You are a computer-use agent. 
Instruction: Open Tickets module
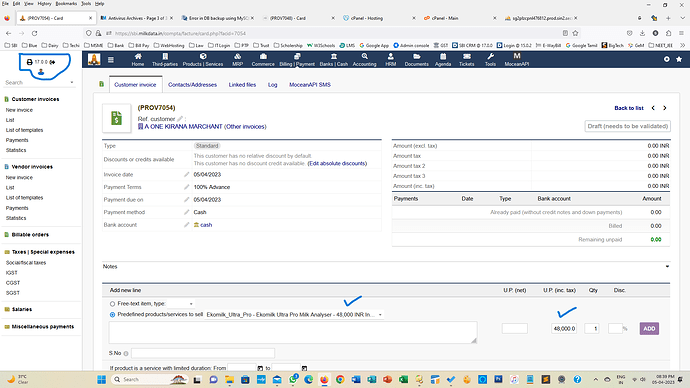pyautogui.click(x=467, y=59)
